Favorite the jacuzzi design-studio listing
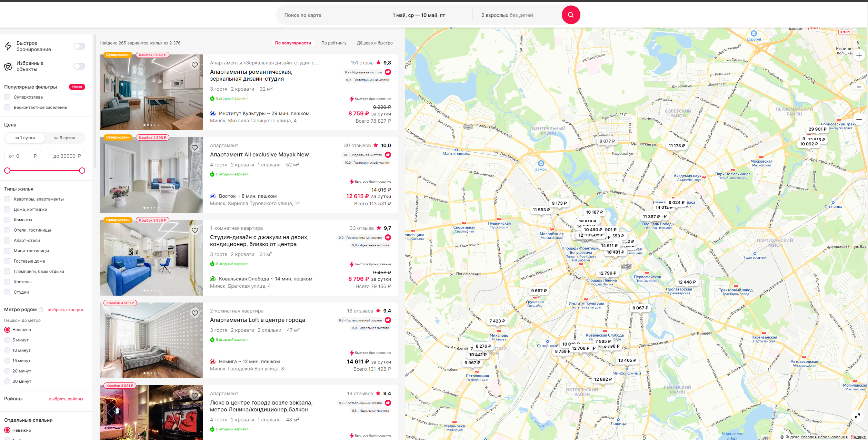 [x=195, y=231]
